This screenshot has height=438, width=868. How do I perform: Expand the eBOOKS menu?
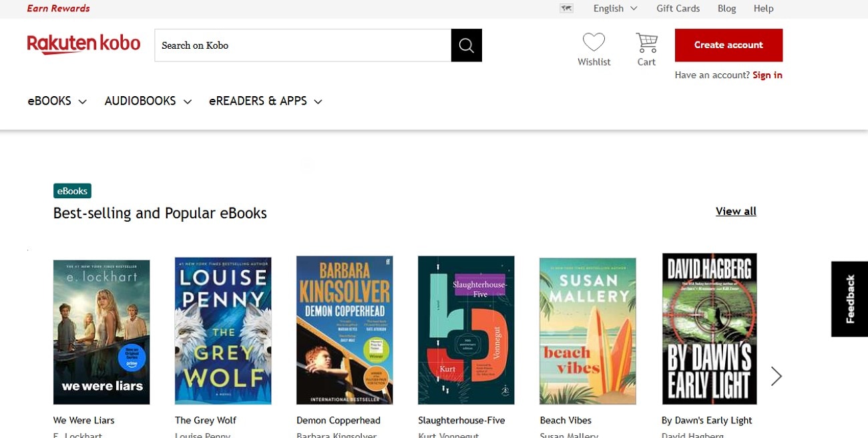click(x=57, y=101)
